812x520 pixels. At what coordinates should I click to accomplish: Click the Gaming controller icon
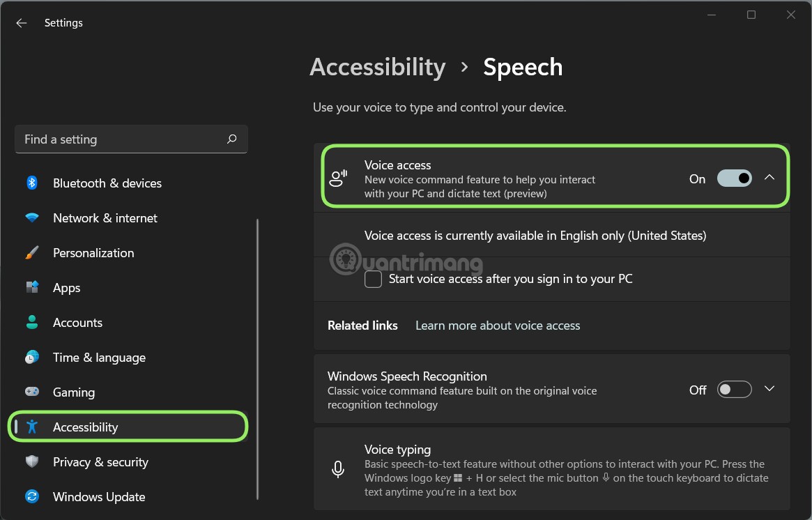pyautogui.click(x=32, y=392)
